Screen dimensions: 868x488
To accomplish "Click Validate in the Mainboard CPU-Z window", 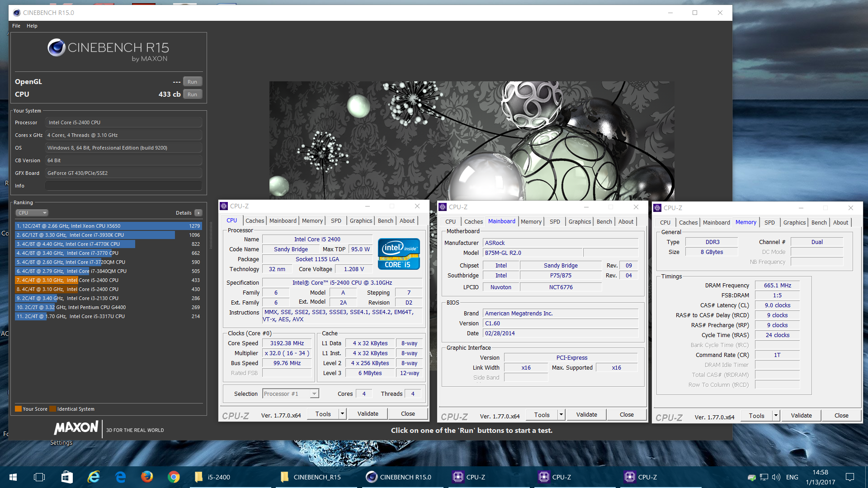I will tap(587, 414).
